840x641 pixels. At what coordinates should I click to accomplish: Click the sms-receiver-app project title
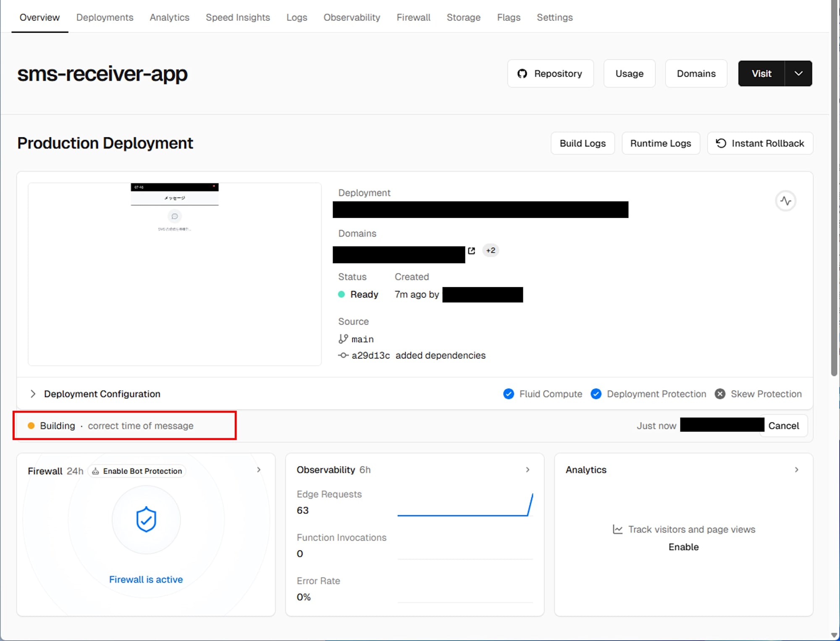coord(102,74)
